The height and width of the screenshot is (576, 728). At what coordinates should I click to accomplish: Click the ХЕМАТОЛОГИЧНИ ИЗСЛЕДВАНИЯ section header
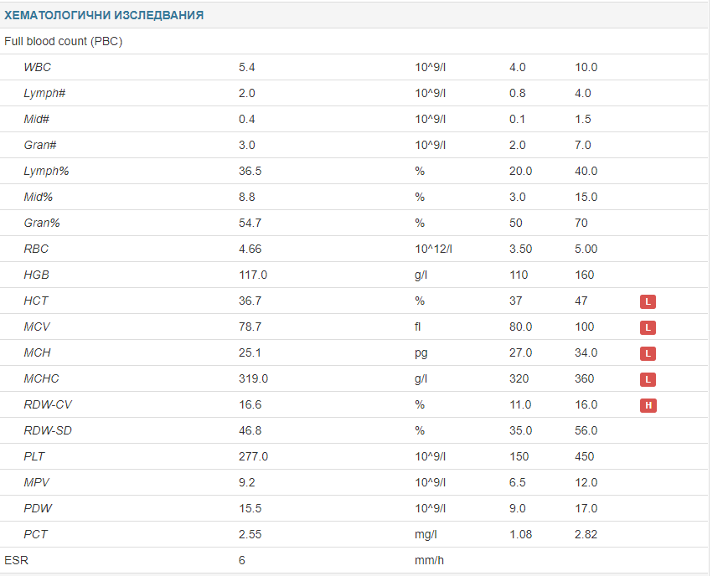104,15
